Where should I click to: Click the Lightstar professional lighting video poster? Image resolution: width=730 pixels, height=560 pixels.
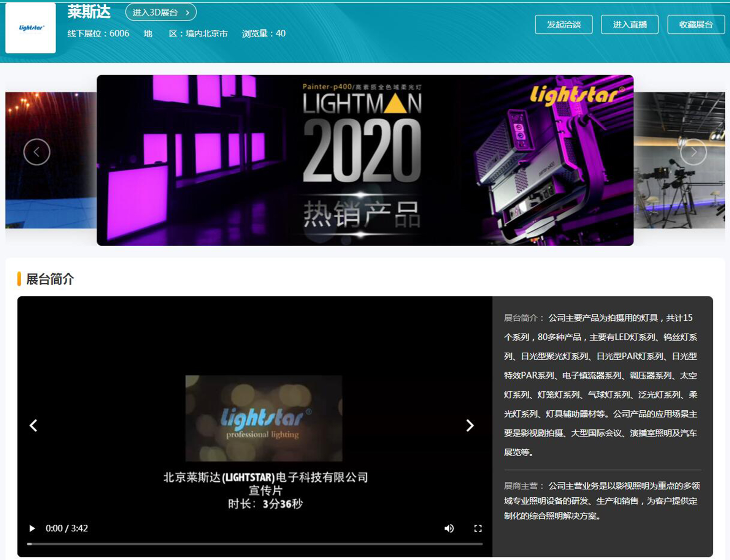(264, 418)
